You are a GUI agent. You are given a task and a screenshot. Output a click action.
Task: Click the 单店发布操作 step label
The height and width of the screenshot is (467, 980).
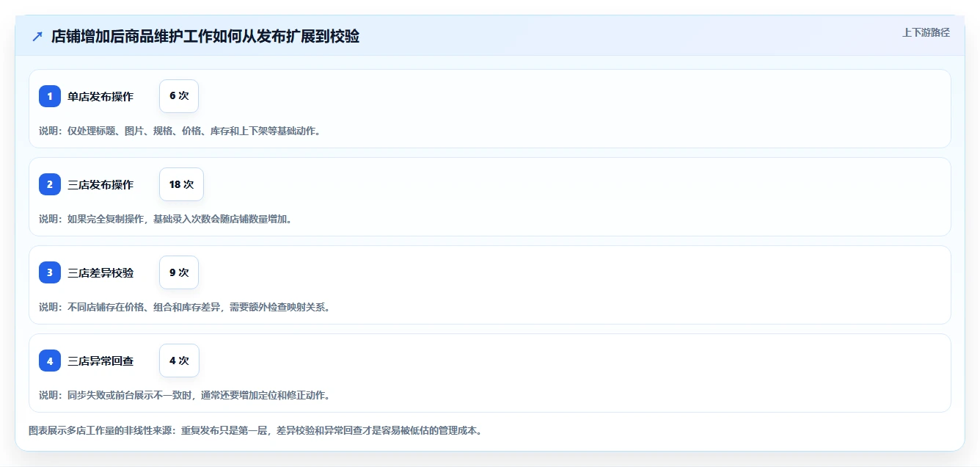pos(100,96)
